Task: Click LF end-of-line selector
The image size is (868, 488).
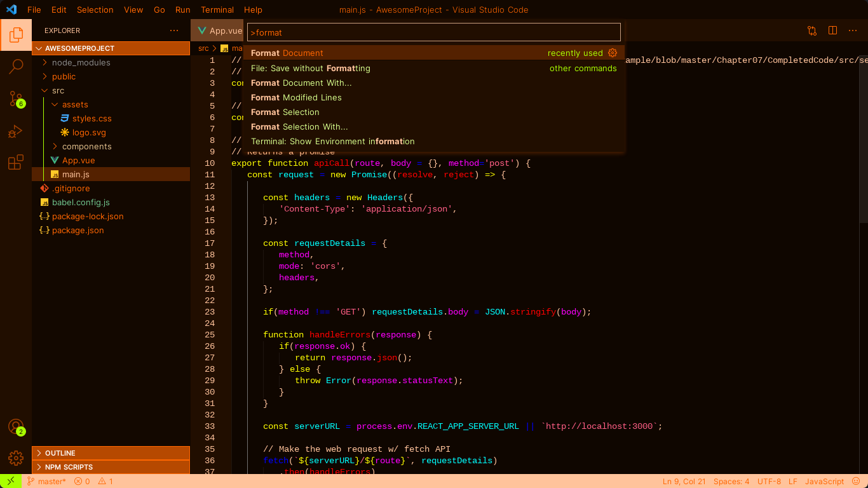Action: (x=793, y=481)
